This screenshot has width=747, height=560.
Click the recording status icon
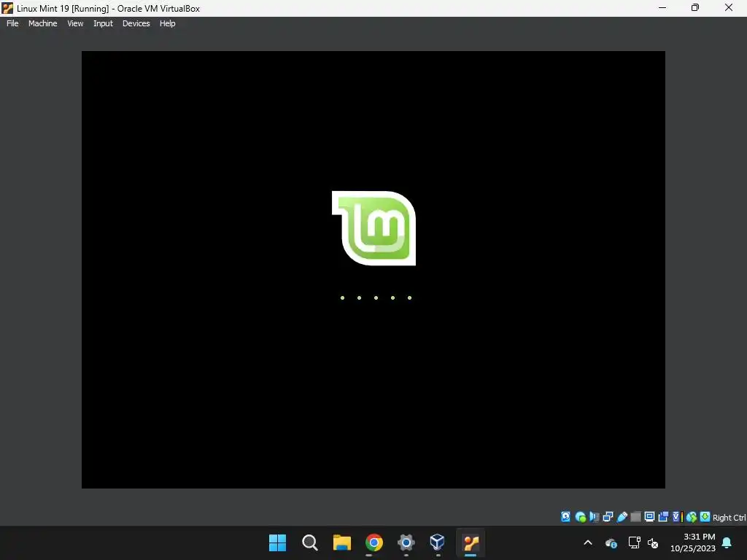pyautogui.click(x=663, y=517)
